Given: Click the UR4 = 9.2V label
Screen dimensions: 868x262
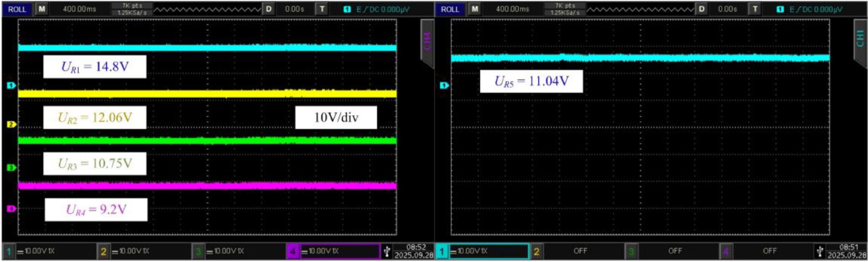Looking at the screenshot, I should [x=96, y=210].
